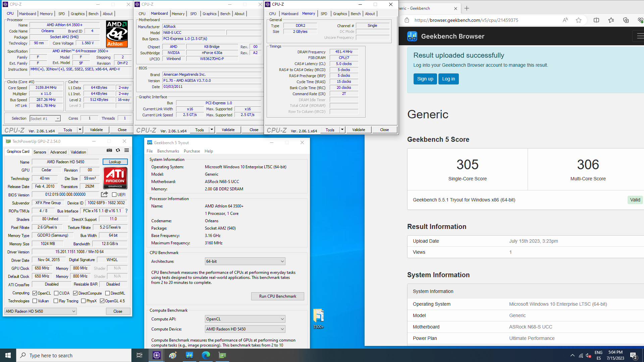
Task: Open browser collections icon
Action: pos(626,20)
